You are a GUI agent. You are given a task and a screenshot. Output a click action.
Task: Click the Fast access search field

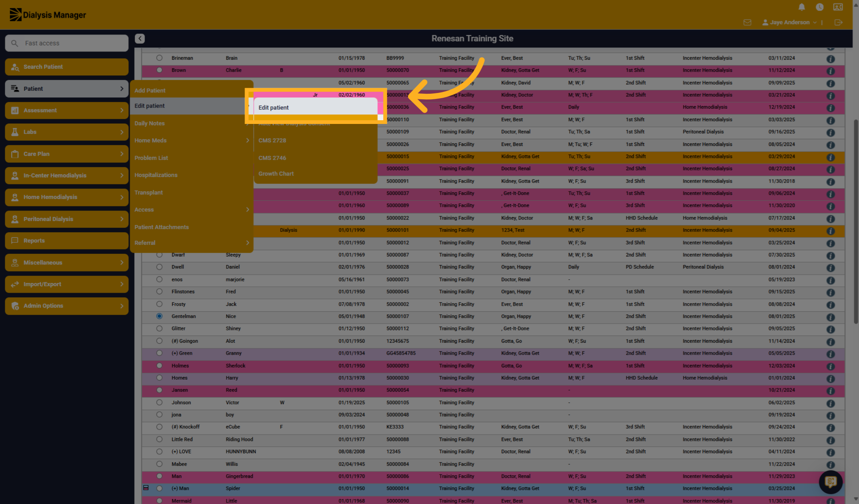(67, 43)
